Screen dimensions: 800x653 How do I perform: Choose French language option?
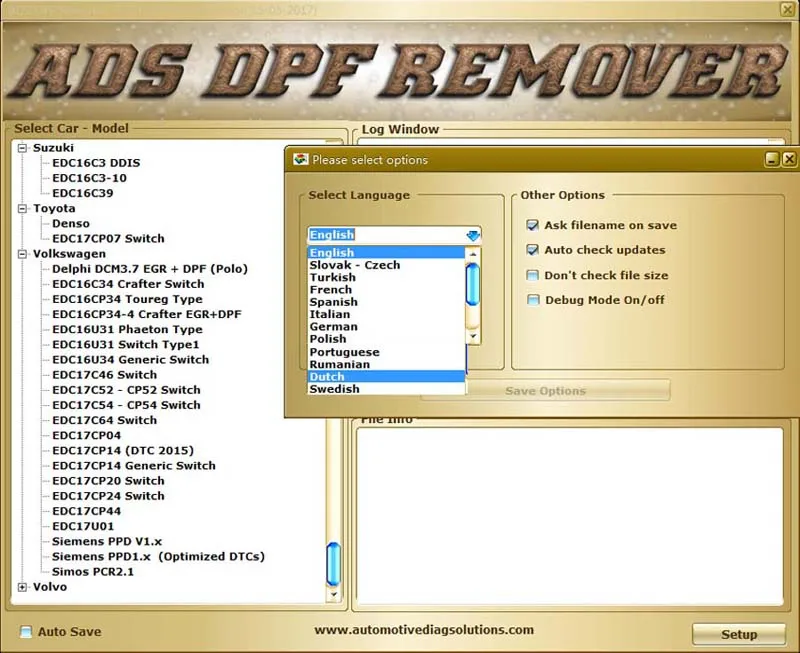point(386,289)
